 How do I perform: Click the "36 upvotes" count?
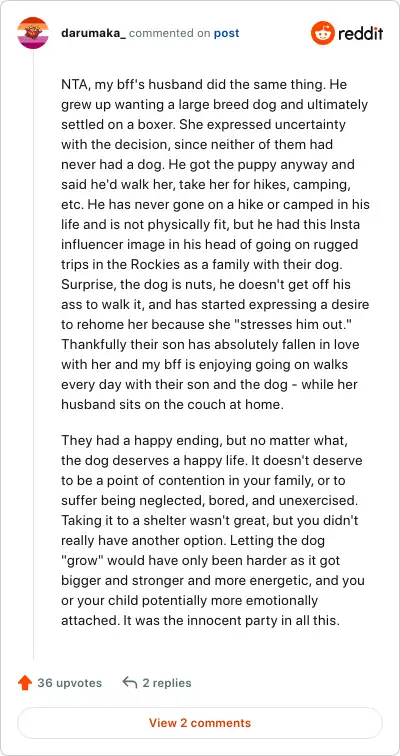click(x=70, y=683)
